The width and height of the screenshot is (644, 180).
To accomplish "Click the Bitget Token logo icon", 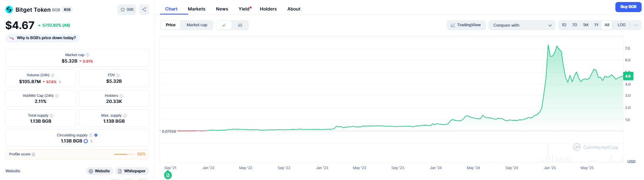I will pos(9,9).
